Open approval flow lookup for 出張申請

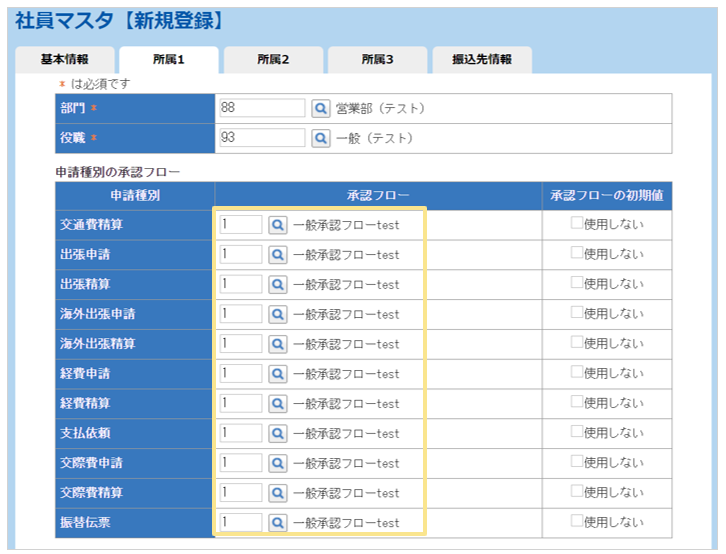279,255
